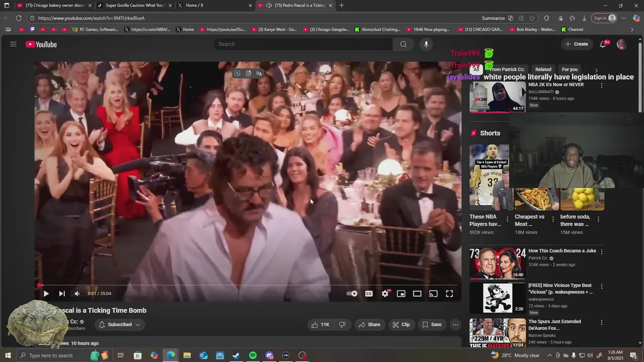Screen dimensions: 644x362
Task: Open options for These NBA Players short
Action: point(507,219)
